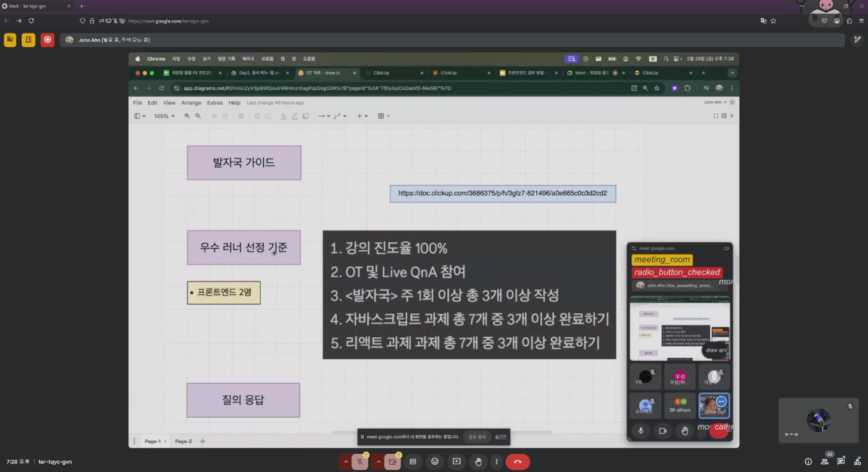Screen dimensions: 868x472
Task: Click camera button in mini Meet window
Action: pos(663,431)
